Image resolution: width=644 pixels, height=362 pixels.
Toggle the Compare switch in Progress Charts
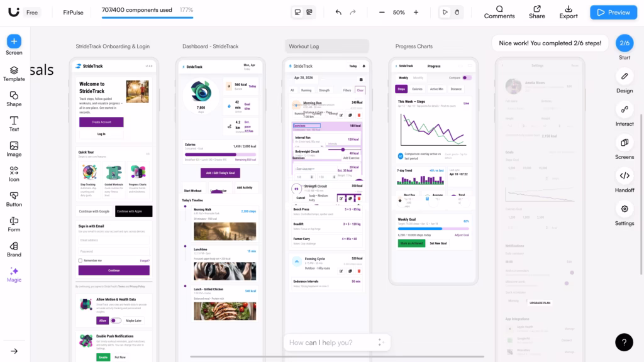coord(467,77)
